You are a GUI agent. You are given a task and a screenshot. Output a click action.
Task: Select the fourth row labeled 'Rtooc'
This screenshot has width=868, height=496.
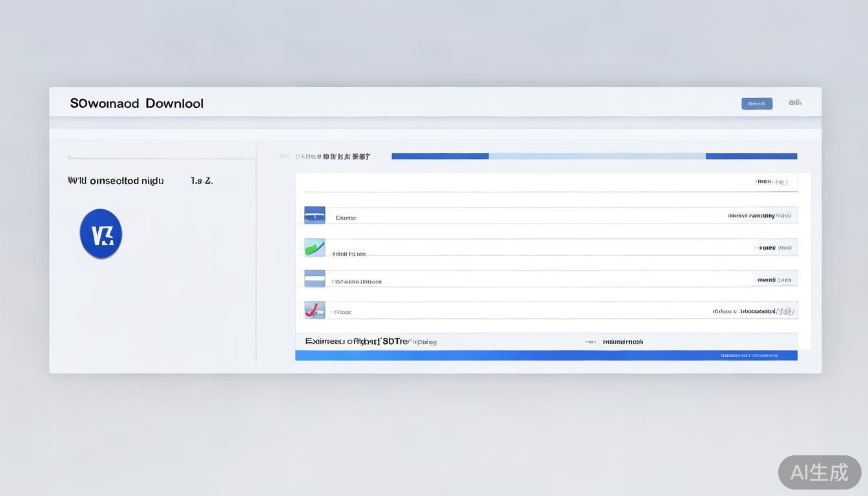click(342, 312)
